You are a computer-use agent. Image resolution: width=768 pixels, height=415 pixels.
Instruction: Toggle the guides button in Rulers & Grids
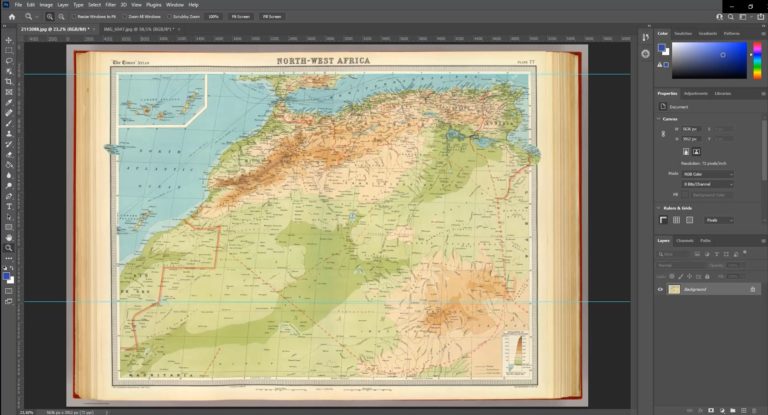pyautogui.click(x=690, y=220)
